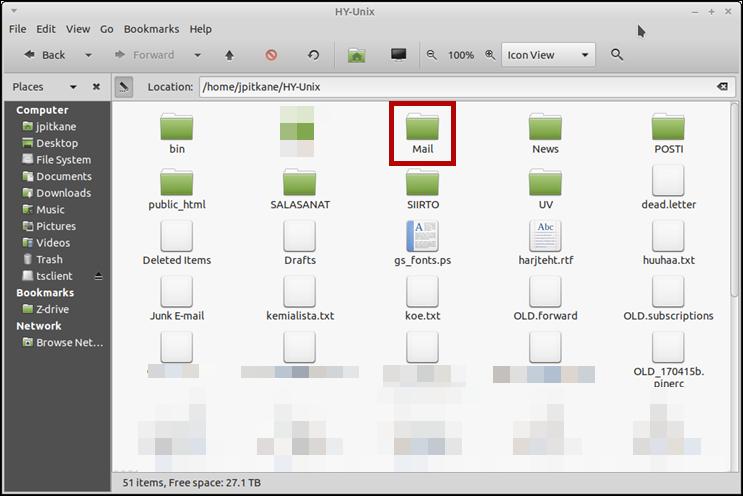This screenshot has width=743, height=496.
Task: Open the Home folder toolbar icon
Action: tap(356, 55)
